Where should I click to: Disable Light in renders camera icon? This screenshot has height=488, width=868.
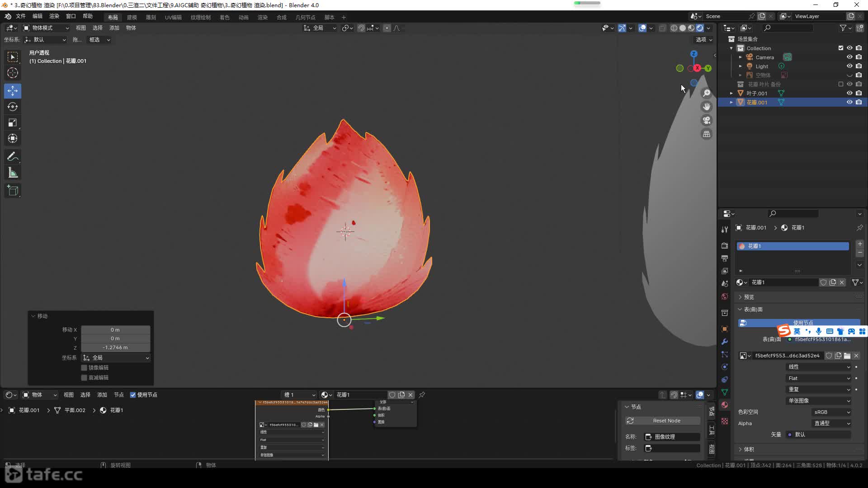click(x=859, y=66)
